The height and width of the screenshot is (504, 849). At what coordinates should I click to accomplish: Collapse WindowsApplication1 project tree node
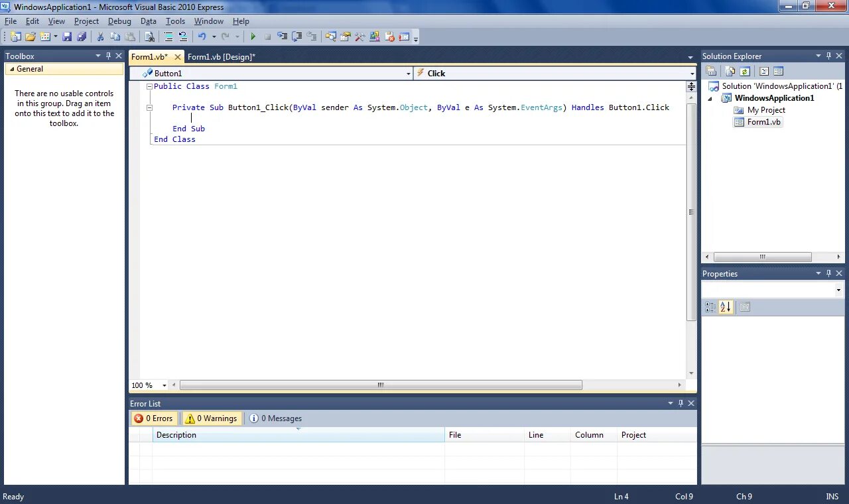pyautogui.click(x=710, y=98)
